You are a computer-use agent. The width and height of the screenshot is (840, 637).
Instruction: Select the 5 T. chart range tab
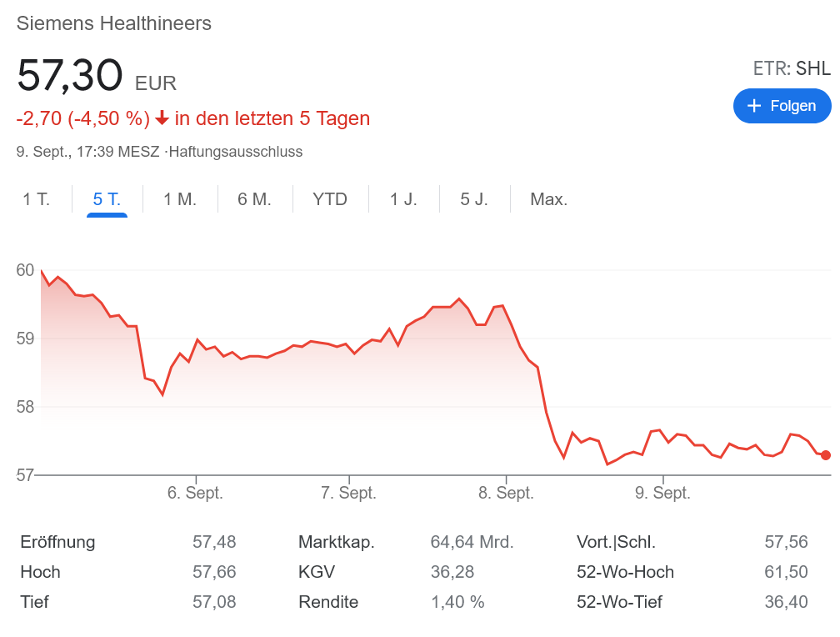[x=107, y=199]
